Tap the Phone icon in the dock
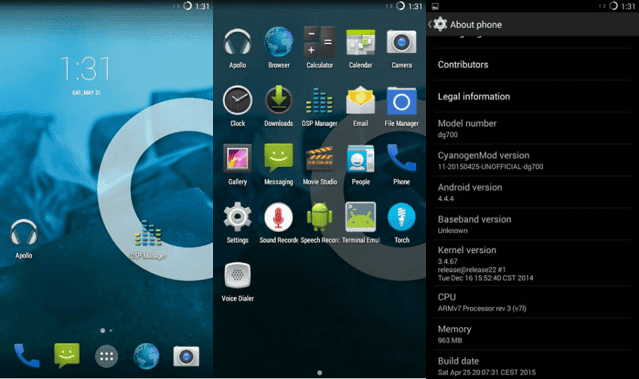 coord(26,356)
